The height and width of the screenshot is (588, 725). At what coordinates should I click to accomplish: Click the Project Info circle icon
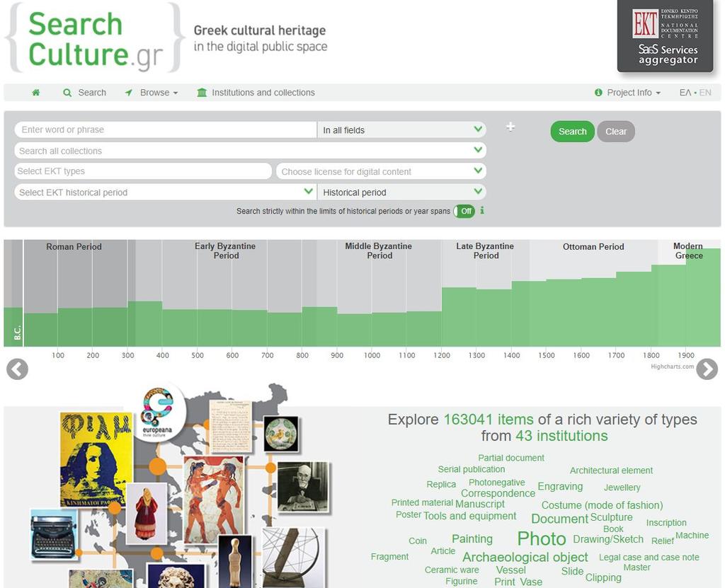598,93
